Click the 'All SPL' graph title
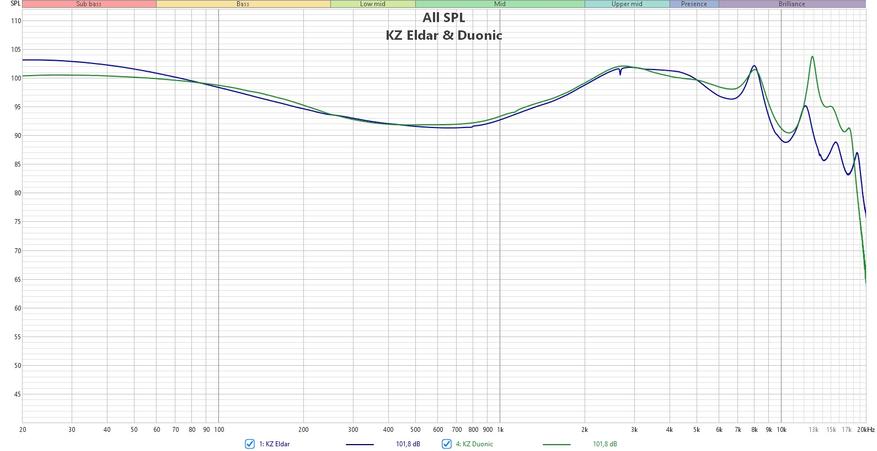877x451 pixels. tap(444, 18)
